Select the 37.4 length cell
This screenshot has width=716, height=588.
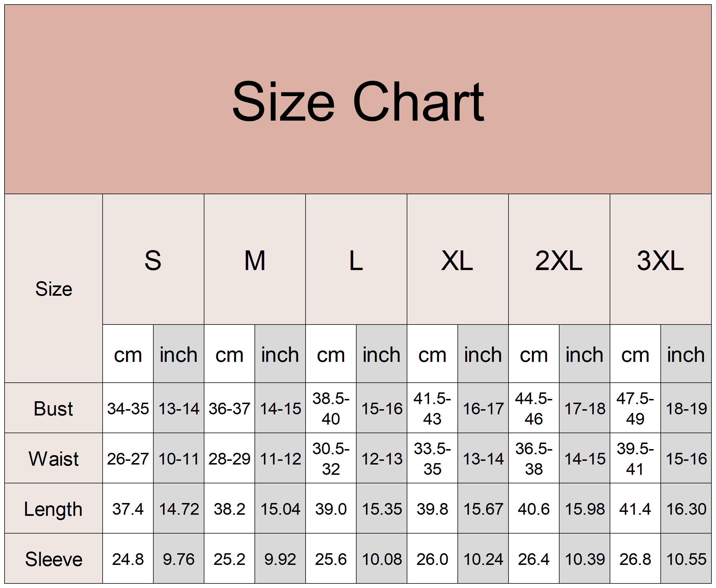[128, 508]
